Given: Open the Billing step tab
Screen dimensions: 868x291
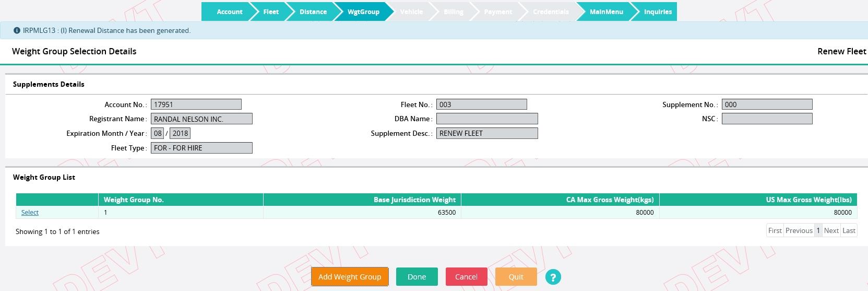Looking at the screenshot, I should point(453,11).
